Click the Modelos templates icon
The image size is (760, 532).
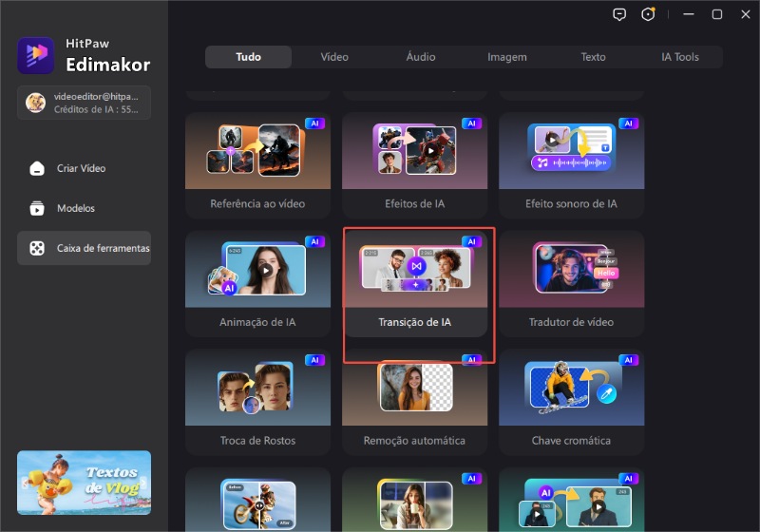click(x=37, y=208)
